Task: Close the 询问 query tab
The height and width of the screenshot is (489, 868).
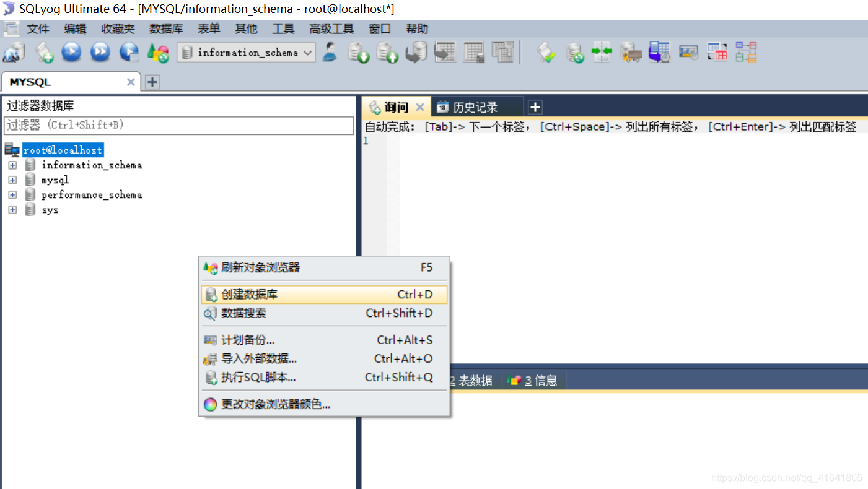Action: point(419,107)
